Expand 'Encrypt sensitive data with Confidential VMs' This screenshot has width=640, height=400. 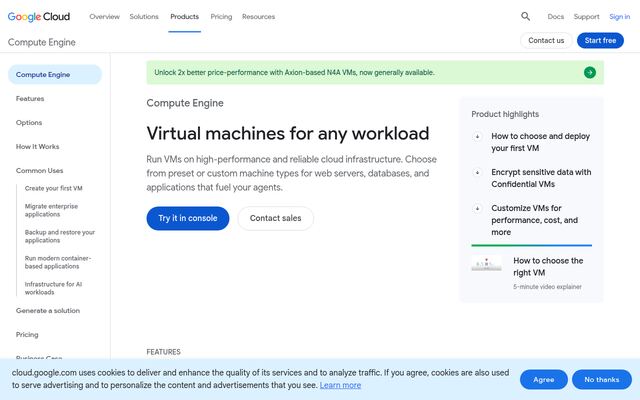(x=532, y=178)
